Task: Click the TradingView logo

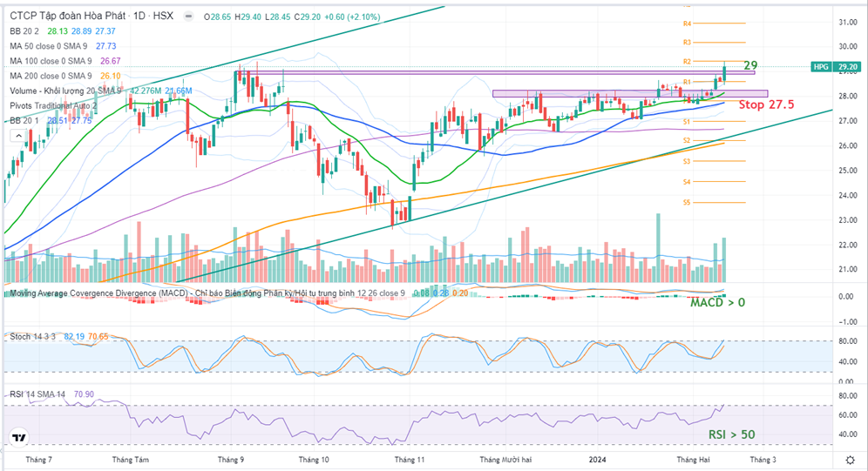Action: 19,438
